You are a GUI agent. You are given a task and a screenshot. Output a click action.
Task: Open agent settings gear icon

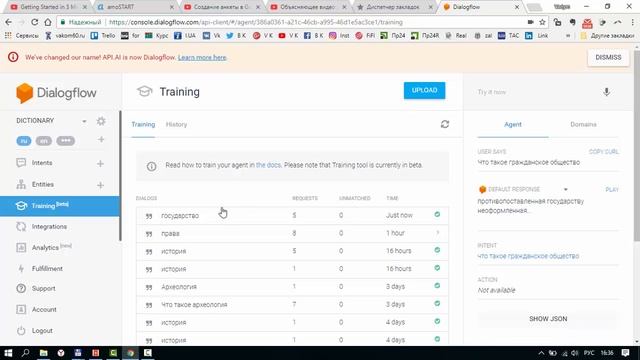point(101,121)
